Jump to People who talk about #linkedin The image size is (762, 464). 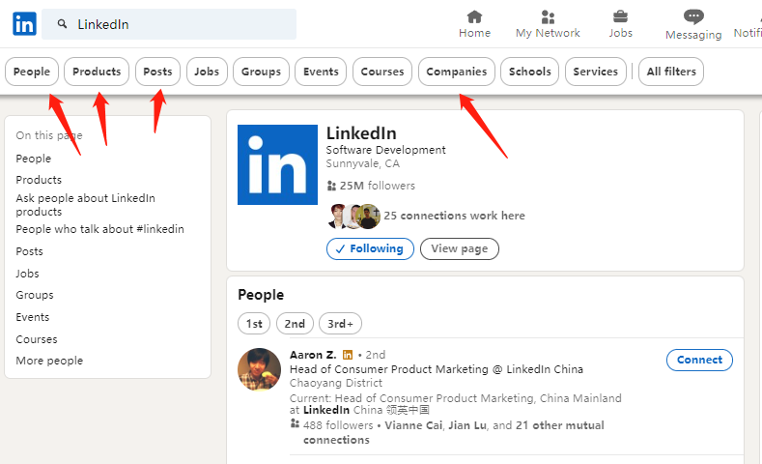point(100,229)
